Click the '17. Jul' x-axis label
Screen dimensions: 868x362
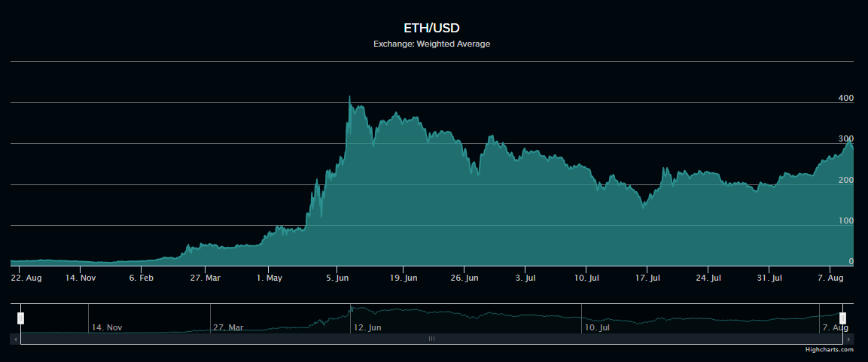[x=647, y=278]
